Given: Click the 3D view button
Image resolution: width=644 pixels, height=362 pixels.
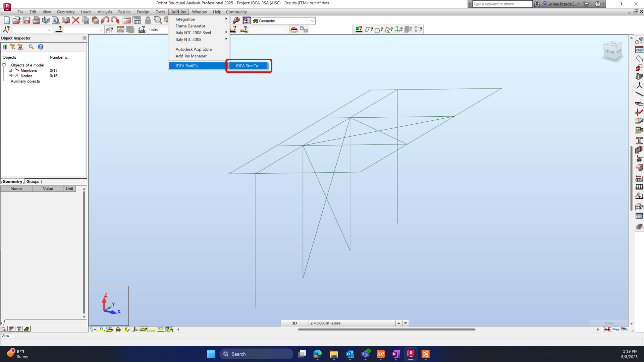Looking at the screenshot, I should click(294, 323).
